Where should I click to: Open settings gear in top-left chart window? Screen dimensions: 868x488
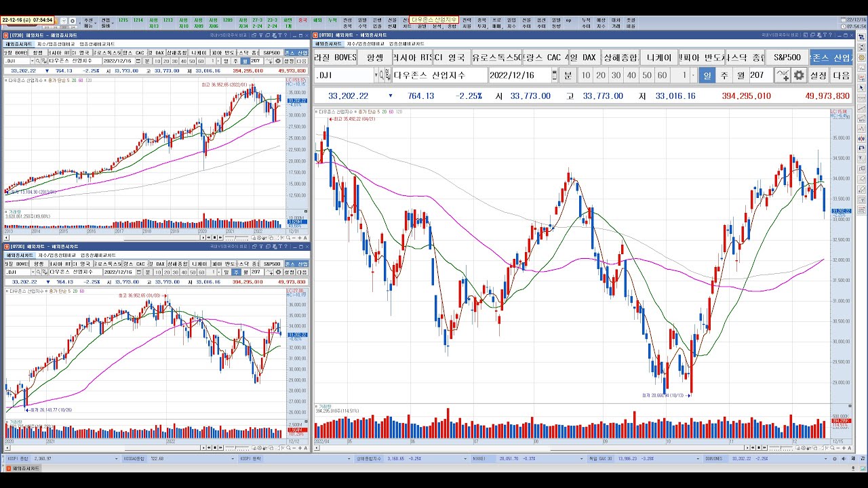point(277,61)
